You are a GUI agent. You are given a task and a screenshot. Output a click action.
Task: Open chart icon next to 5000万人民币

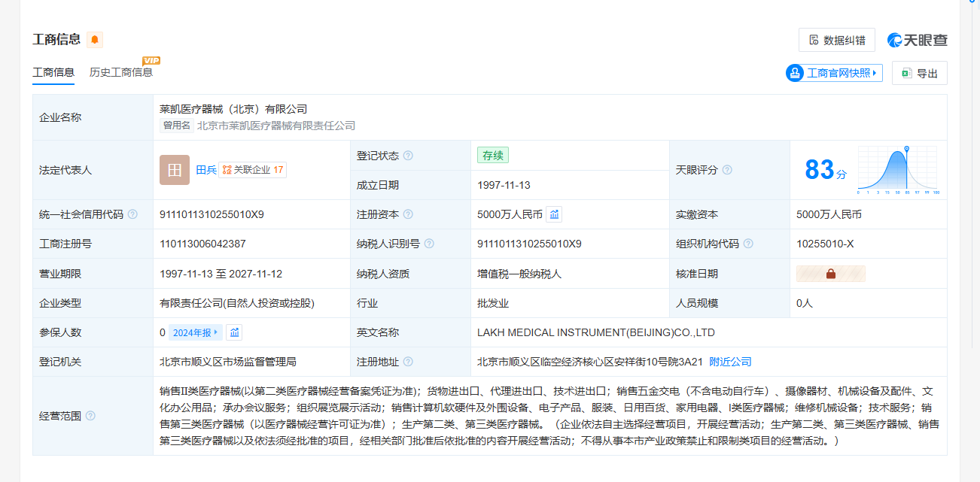tap(554, 214)
